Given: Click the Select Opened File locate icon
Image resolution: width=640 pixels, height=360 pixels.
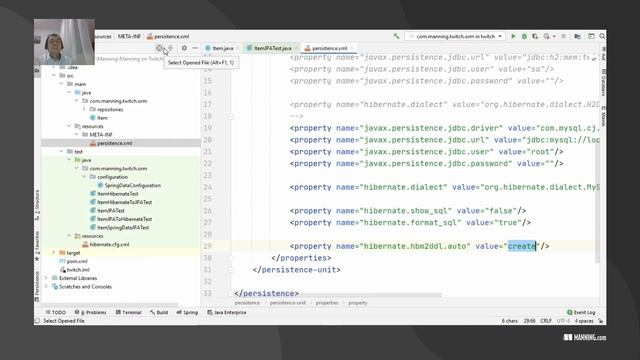Looking at the screenshot, I should pyautogui.click(x=159, y=48).
